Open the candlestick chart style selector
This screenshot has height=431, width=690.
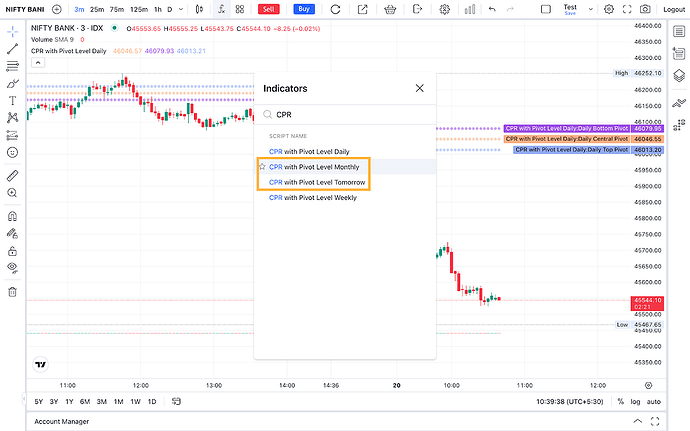point(199,9)
